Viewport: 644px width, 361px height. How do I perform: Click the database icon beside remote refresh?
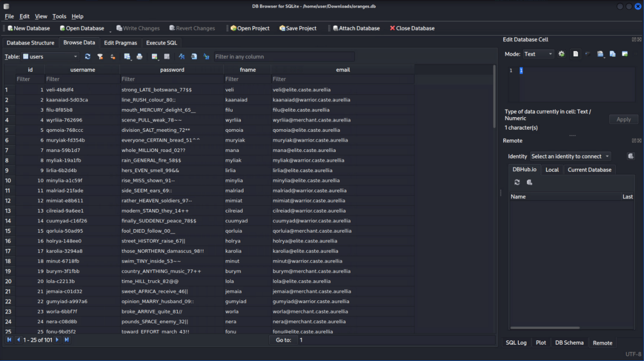coord(529,182)
